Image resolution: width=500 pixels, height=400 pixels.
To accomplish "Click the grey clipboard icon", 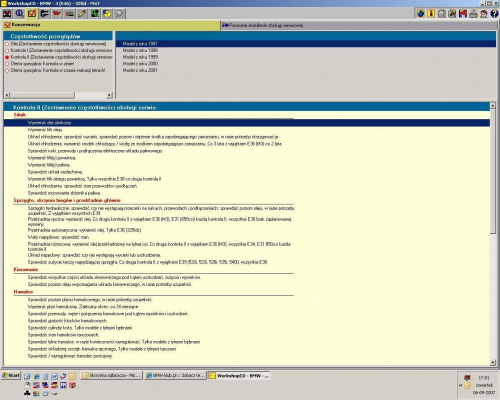I will pos(442,14).
